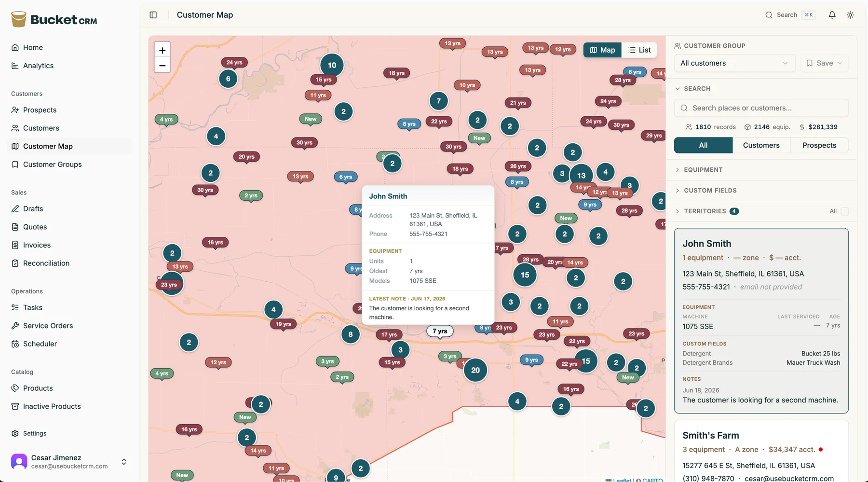Select the Prospects filter tab
This screenshot has width=868, height=482.
click(819, 145)
